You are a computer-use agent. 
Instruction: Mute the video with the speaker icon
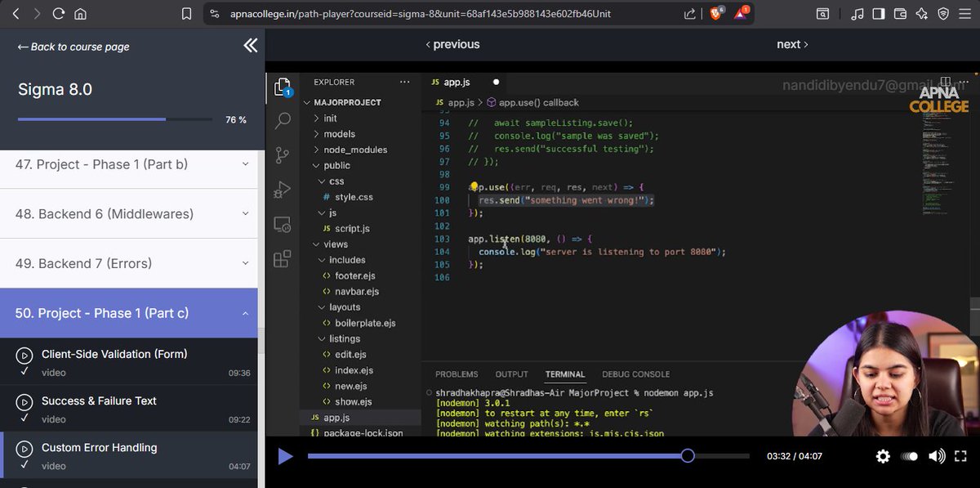[937, 456]
